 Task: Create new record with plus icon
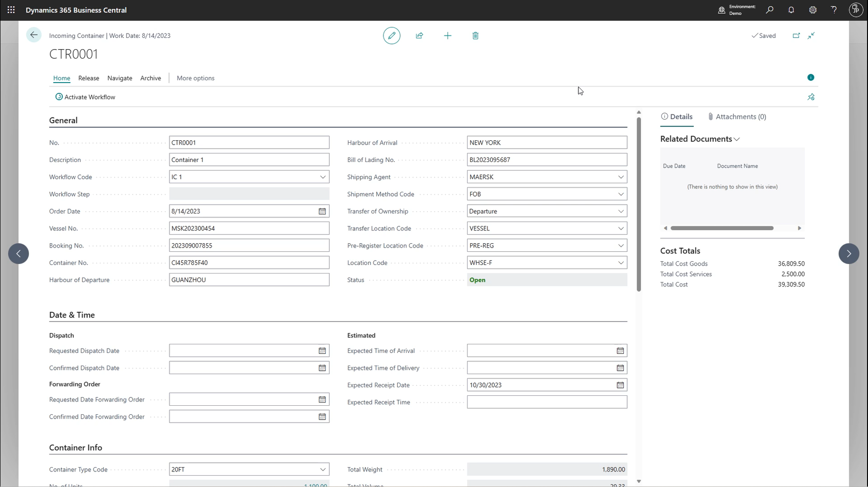click(x=448, y=35)
